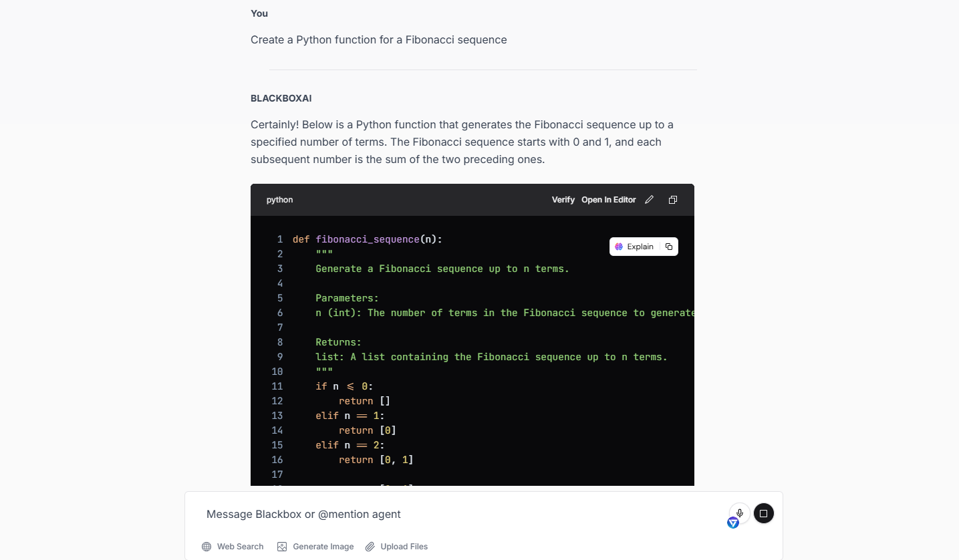Enable Web Search mode
This screenshot has width=959, height=560.
click(233, 546)
